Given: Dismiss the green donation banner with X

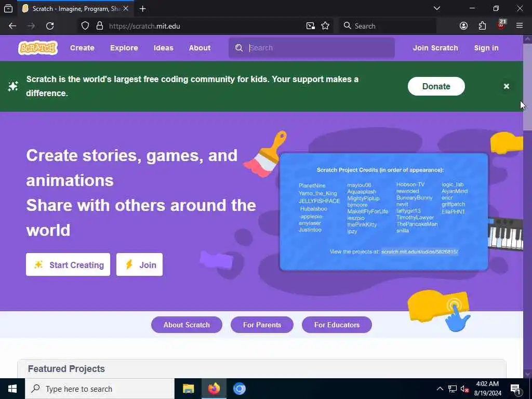Looking at the screenshot, I should (x=506, y=86).
